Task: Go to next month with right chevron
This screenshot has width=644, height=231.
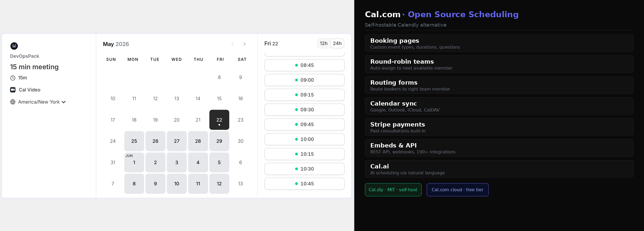Action: [x=244, y=44]
